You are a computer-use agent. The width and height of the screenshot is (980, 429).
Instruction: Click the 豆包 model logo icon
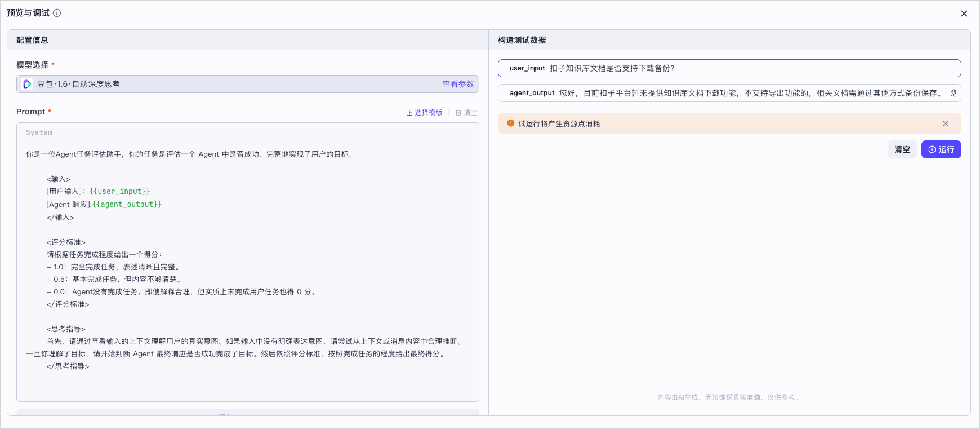coord(27,84)
